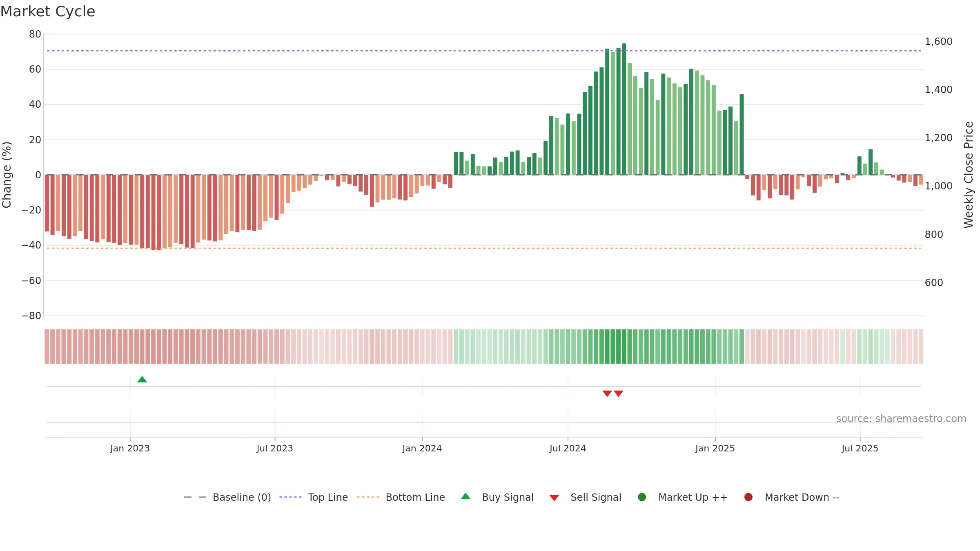Click the Jul 2025 axis label
Image resolution: width=980 pixels, height=551 pixels.
click(860, 449)
